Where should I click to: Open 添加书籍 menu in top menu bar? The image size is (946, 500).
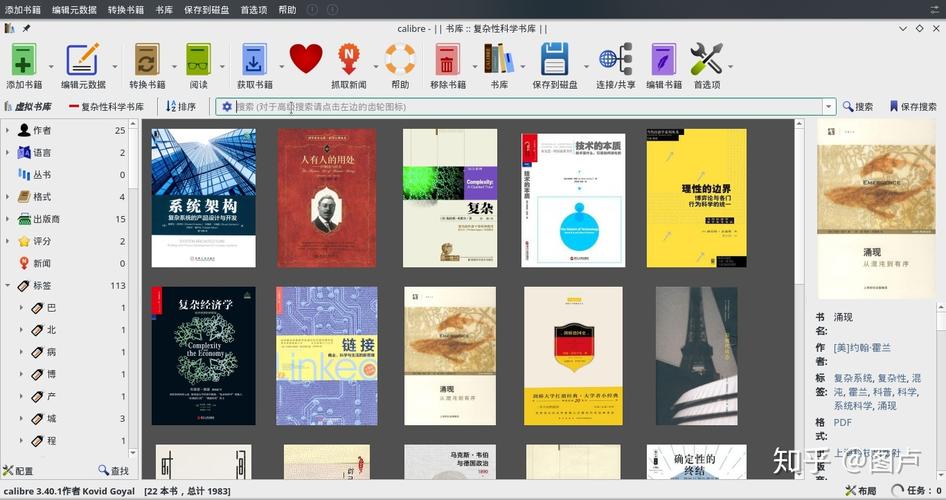[23, 10]
